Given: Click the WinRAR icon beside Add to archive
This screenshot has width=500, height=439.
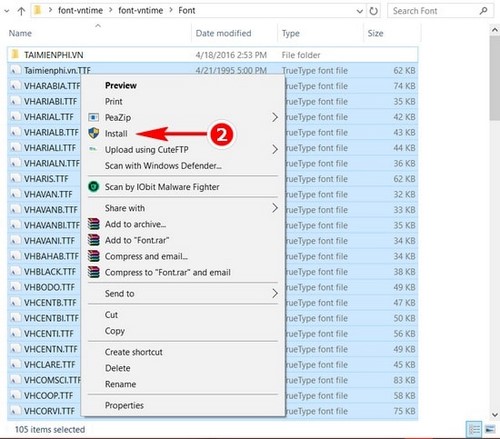Looking at the screenshot, I should pyautogui.click(x=94, y=224).
